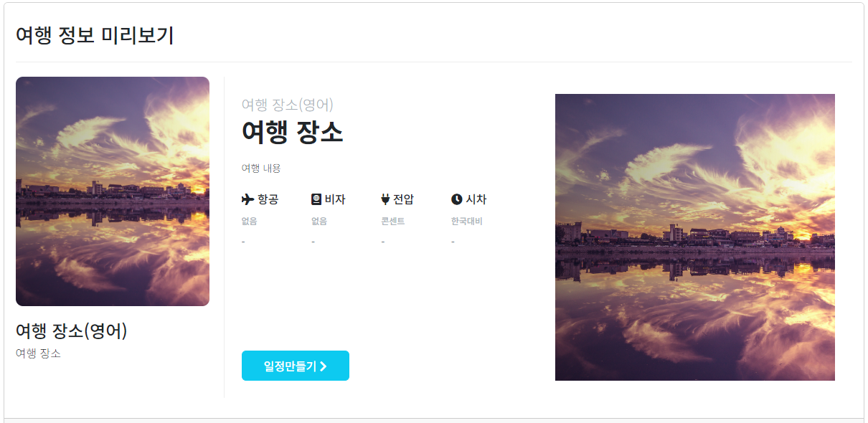Click the 비자 label
Viewport: 868px width, 423px height.
pyautogui.click(x=335, y=199)
